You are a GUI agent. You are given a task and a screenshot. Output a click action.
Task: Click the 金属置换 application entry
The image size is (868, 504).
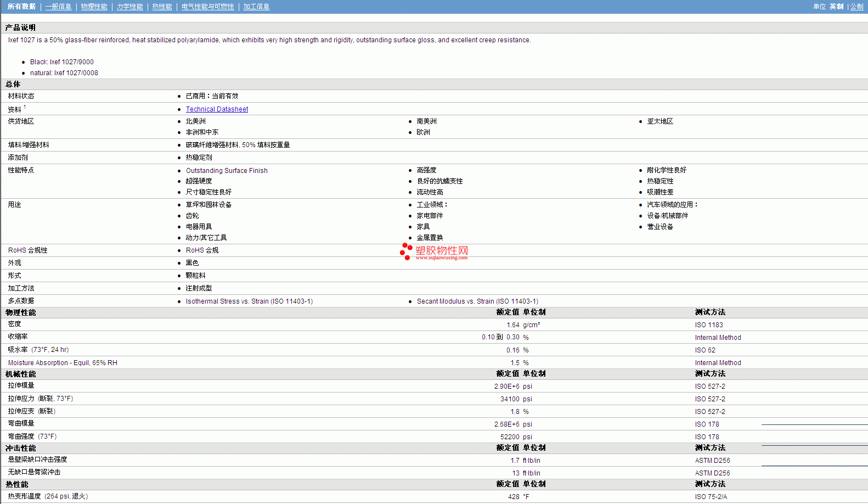point(430,238)
